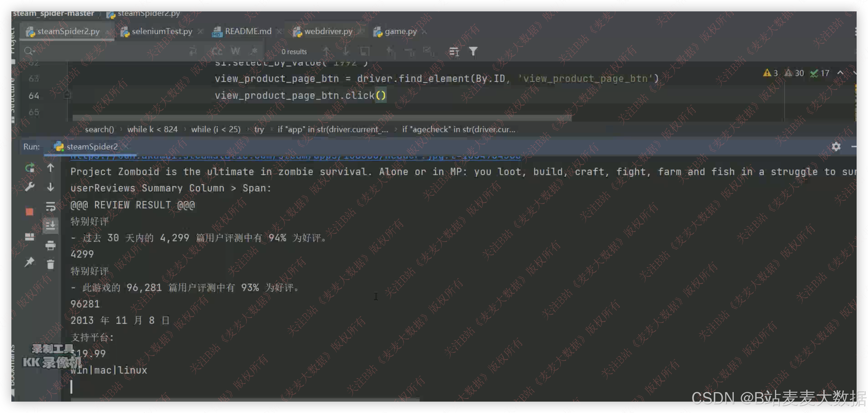Toggle soft-wrap in console output

pyautogui.click(x=51, y=207)
